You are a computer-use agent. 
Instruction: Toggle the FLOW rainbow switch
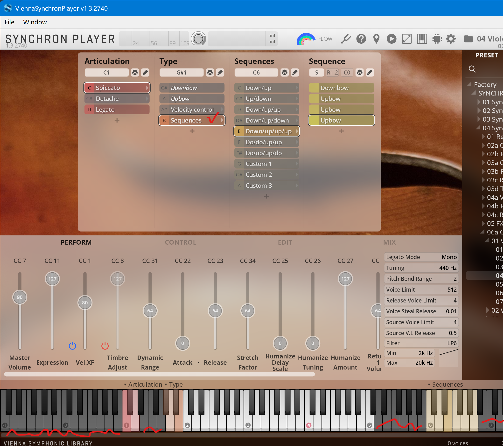pos(306,39)
